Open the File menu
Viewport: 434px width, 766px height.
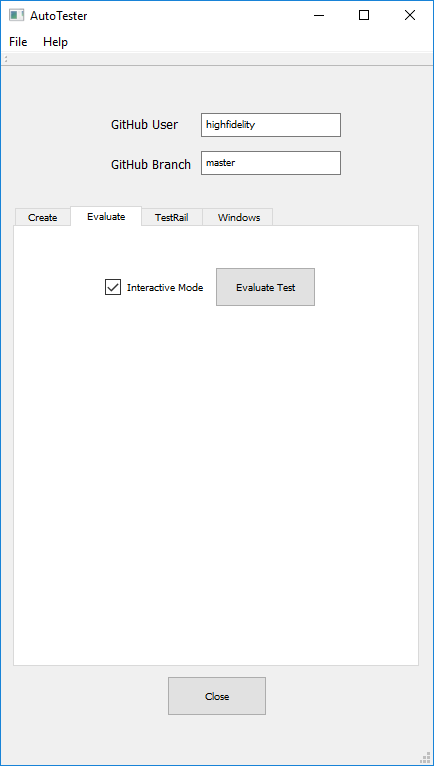pos(18,42)
